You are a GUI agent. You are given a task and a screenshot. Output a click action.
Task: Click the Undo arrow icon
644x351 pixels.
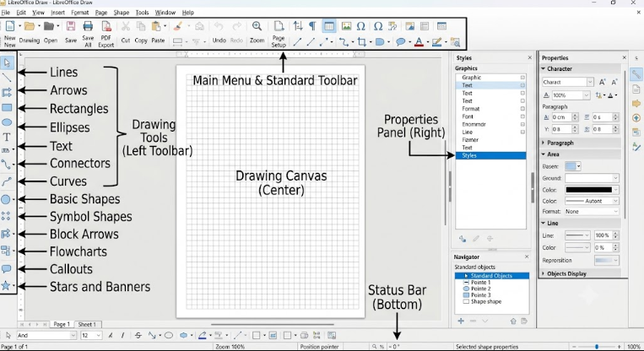point(219,26)
